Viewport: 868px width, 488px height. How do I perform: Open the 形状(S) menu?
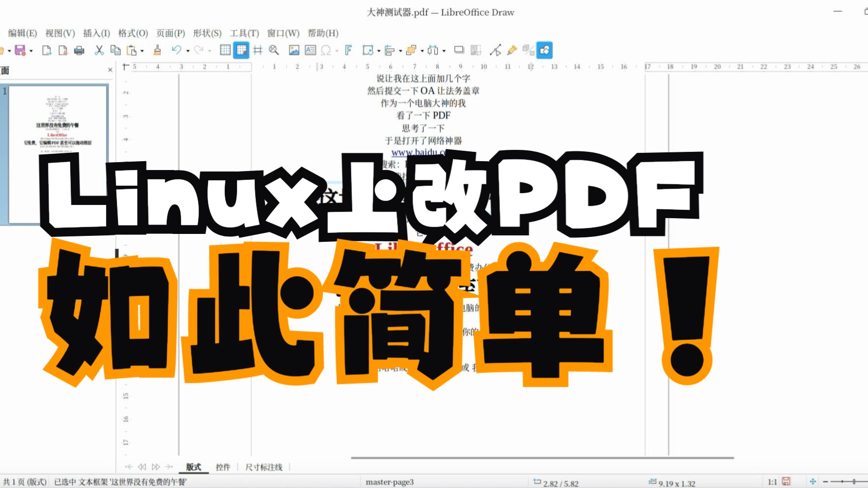[207, 33]
